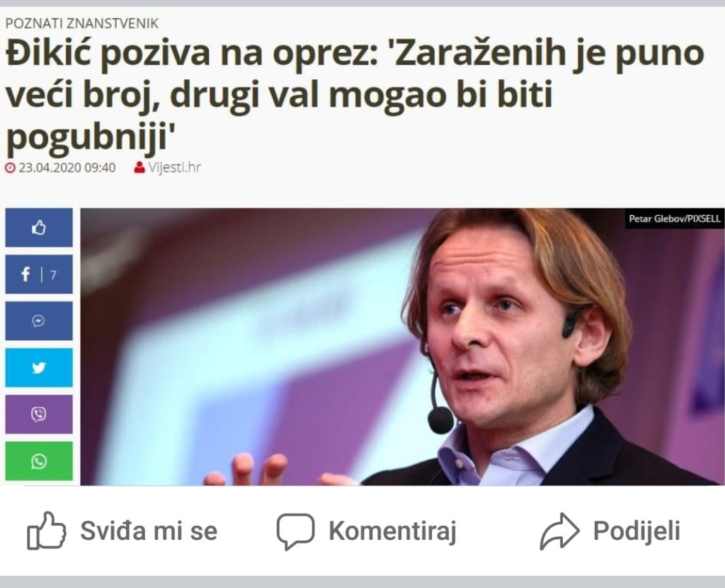Open the article headline about Đikić
Screen dimensions: 725x588
pos(355,96)
